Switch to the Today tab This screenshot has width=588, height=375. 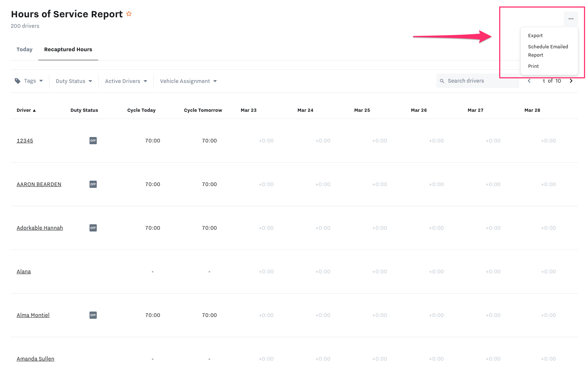click(25, 49)
